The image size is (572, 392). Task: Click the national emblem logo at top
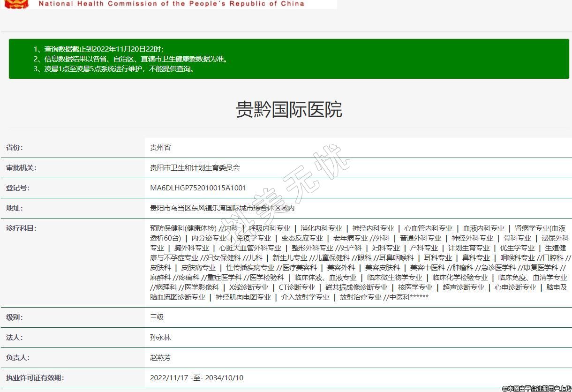16,4
